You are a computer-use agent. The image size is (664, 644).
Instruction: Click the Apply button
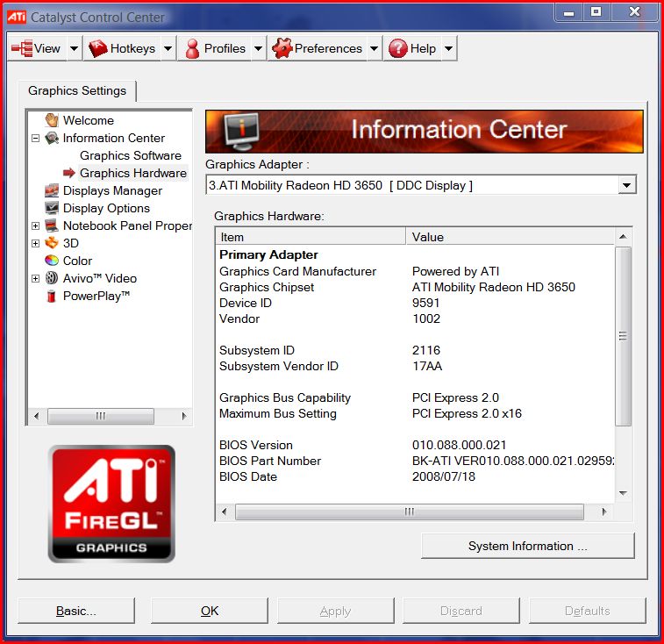click(x=335, y=611)
